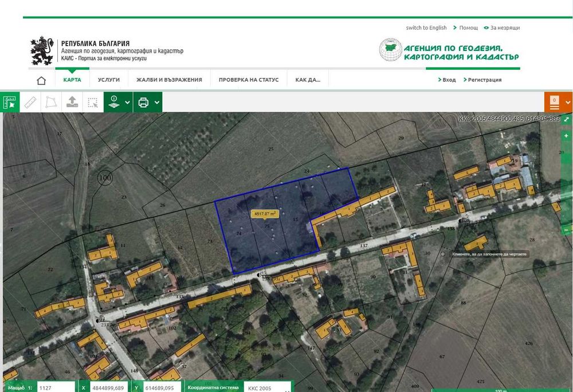Click the switch to English link
573x392 pixels.
coord(426,28)
